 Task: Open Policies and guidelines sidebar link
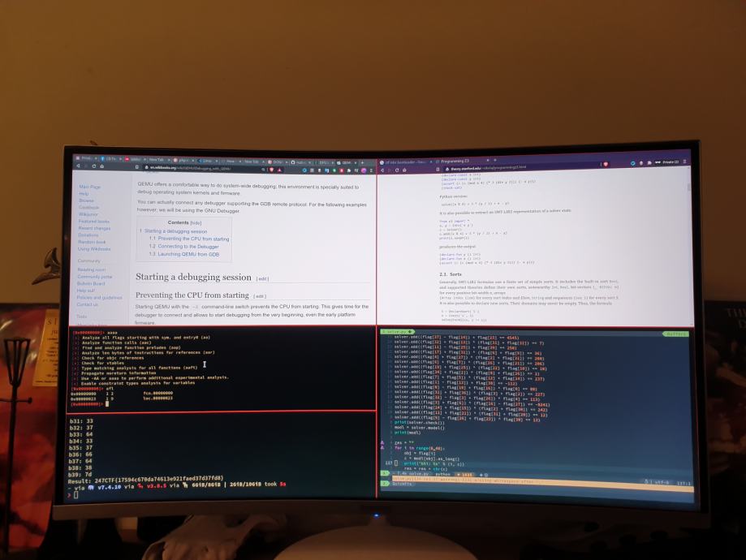(x=99, y=297)
